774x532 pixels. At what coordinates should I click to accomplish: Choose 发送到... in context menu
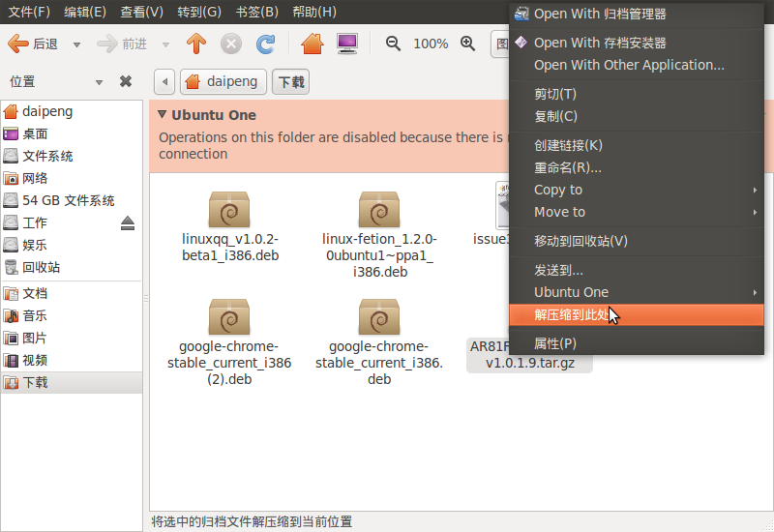pos(637,270)
